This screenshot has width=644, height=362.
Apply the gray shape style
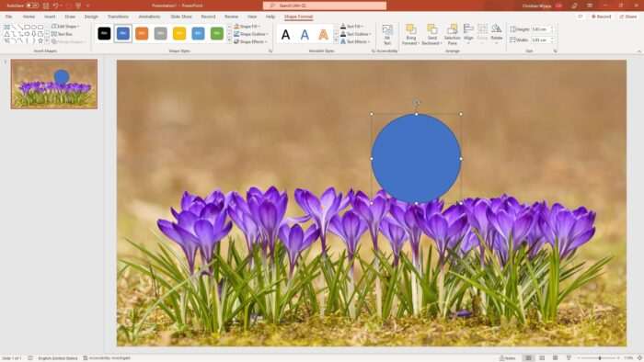[161, 34]
